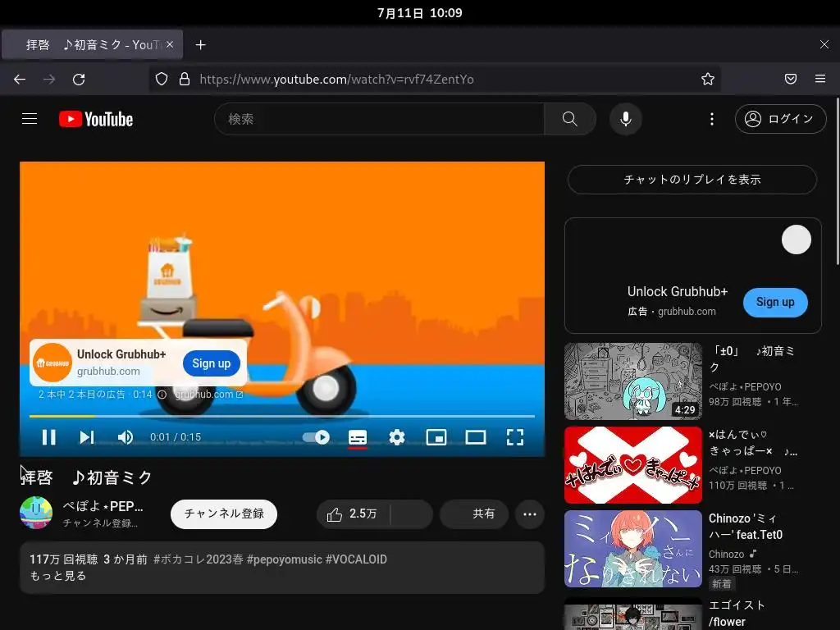840x630 pixels.
Task: Open the player settings gear
Action: (x=397, y=438)
